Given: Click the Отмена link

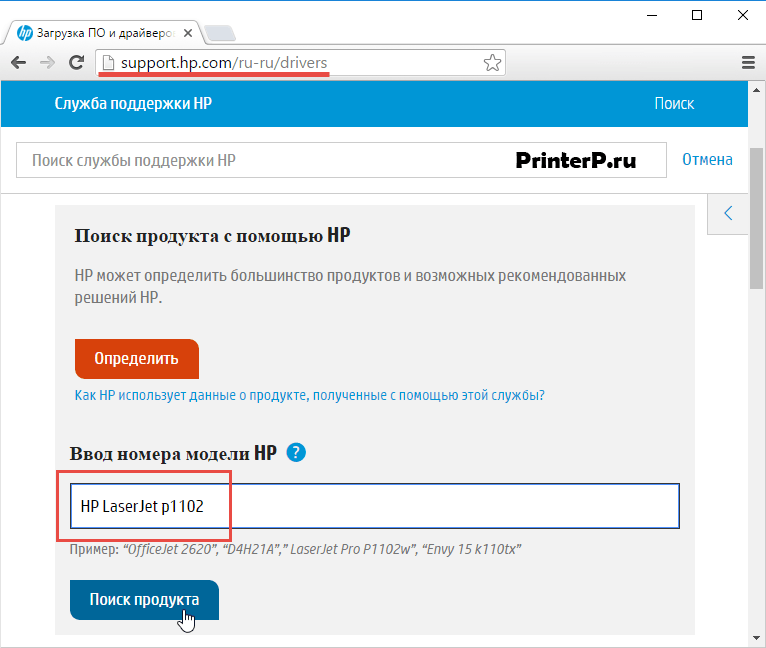Looking at the screenshot, I should (x=707, y=159).
